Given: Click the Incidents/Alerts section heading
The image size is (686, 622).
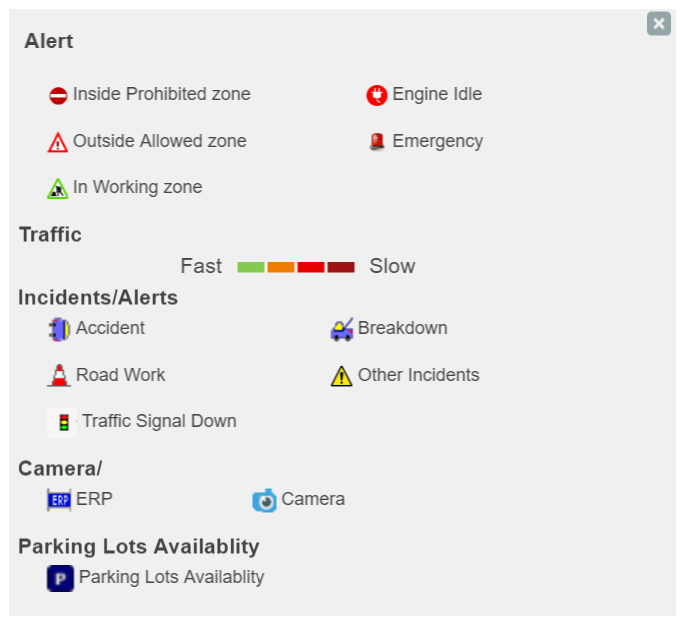Looking at the screenshot, I should coord(98,297).
